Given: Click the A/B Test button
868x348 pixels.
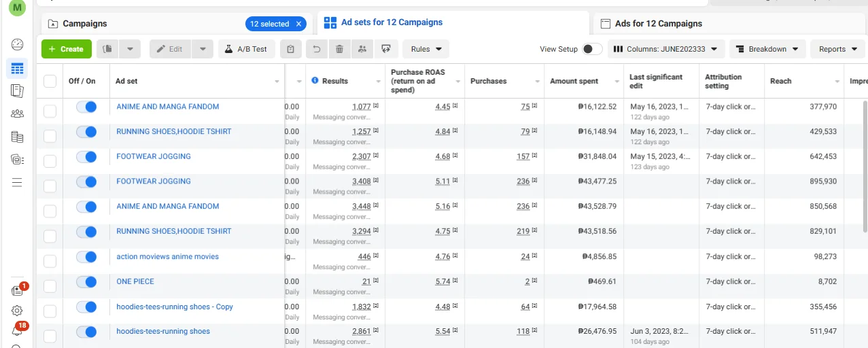Looking at the screenshot, I should (246, 49).
